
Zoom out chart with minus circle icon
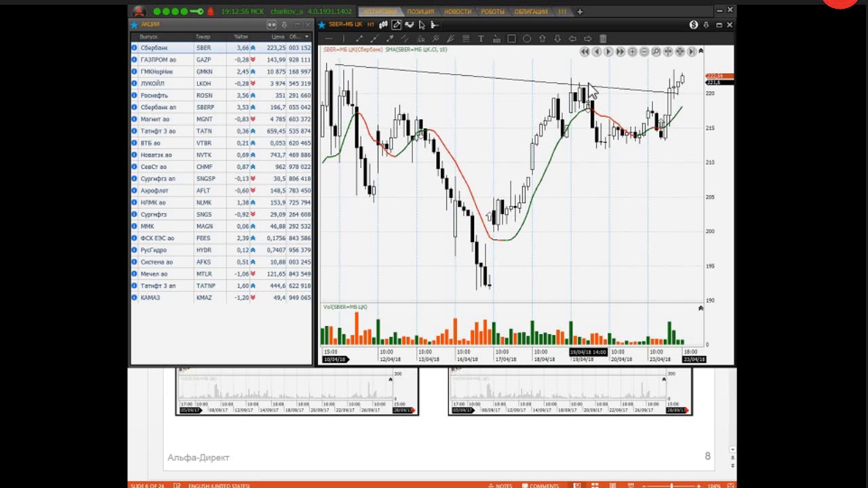click(x=644, y=52)
